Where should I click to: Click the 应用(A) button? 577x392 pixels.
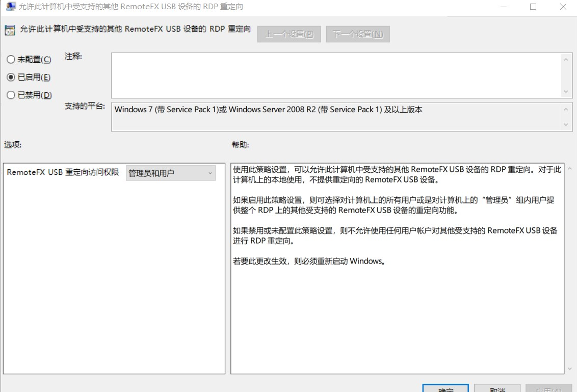(548, 388)
